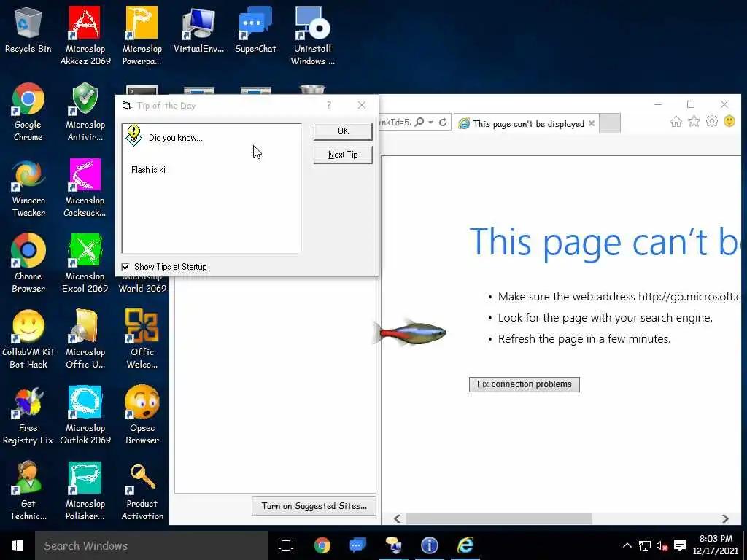
Task: Click the scroll right arrow in Internet Explorer
Action: tap(725, 518)
